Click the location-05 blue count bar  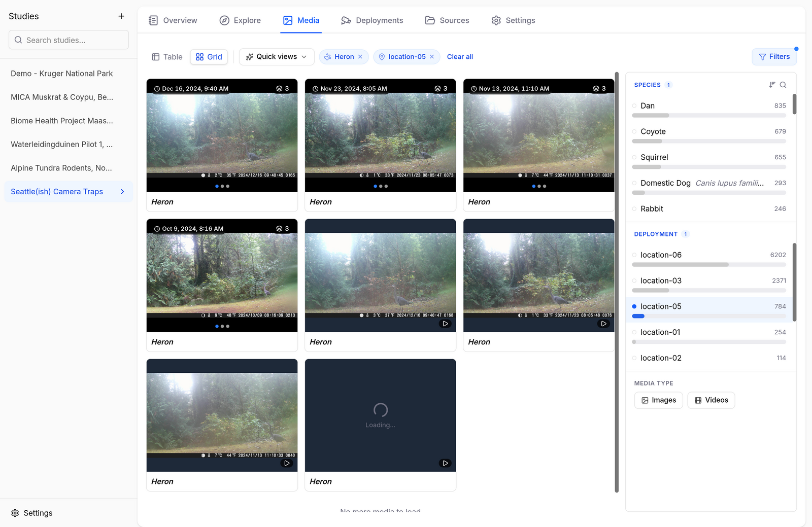[x=638, y=316]
